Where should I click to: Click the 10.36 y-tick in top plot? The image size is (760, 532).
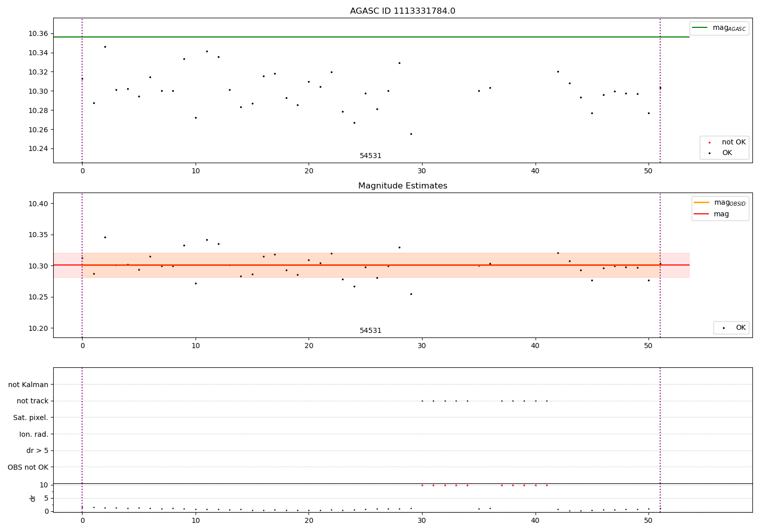click(x=38, y=33)
